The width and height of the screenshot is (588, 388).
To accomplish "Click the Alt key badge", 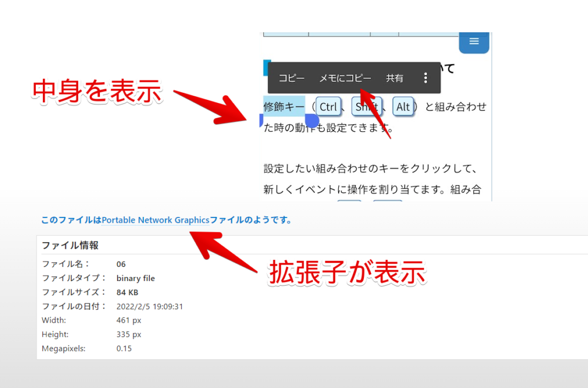I will [403, 106].
